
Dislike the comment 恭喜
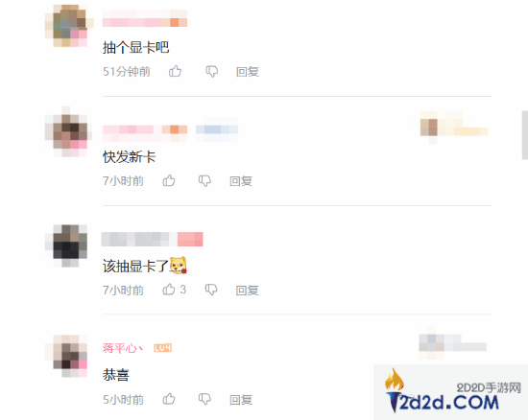pos(204,399)
